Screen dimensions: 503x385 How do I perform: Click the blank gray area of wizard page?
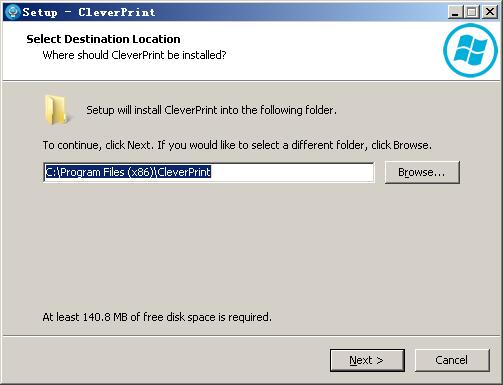click(251, 247)
